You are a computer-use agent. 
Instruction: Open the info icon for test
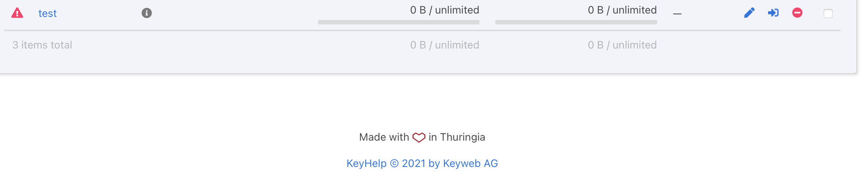(147, 13)
